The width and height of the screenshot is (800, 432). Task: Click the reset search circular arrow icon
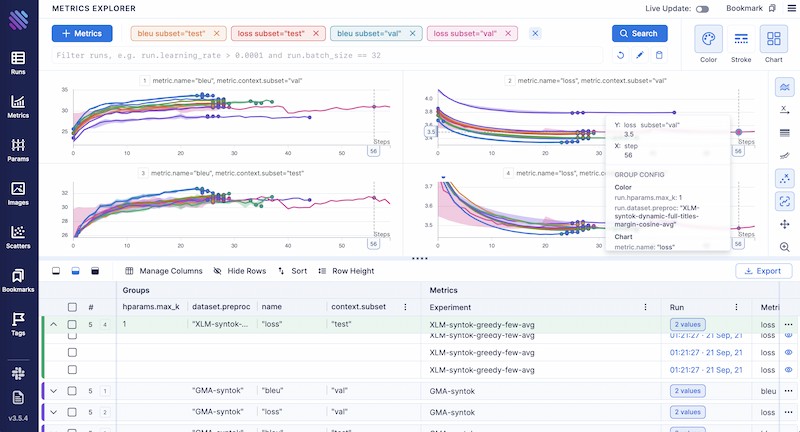[621, 56]
